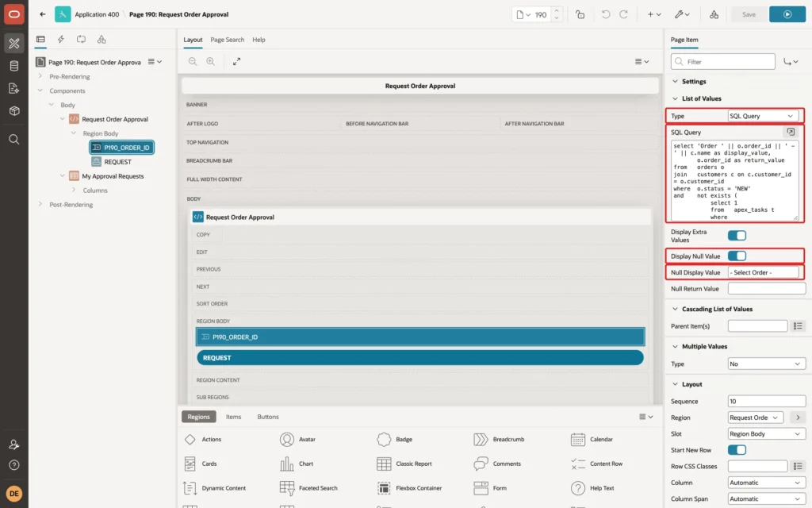812x508 pixels.
Task: Click the Help question mark icon in the sidebar
Action: tap(14, 465)
